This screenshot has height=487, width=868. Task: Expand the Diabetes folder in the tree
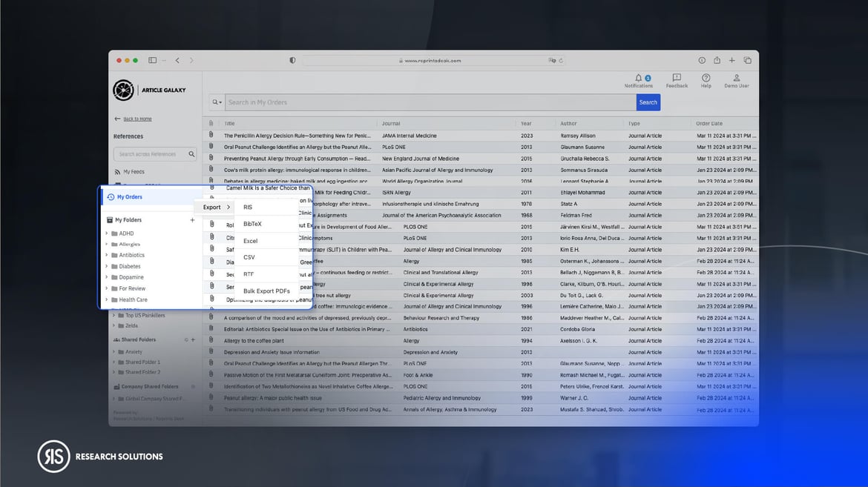pyautogui.click(x=107, y=266)
